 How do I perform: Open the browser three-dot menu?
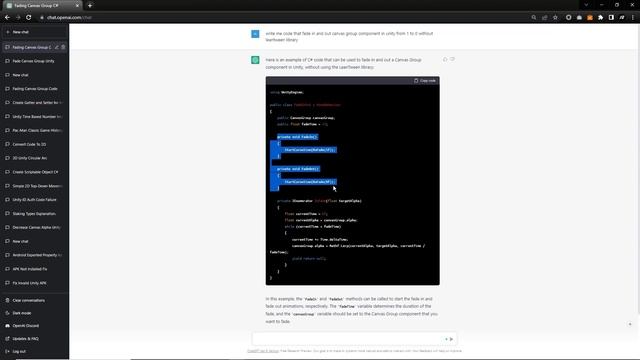(633, 18)
